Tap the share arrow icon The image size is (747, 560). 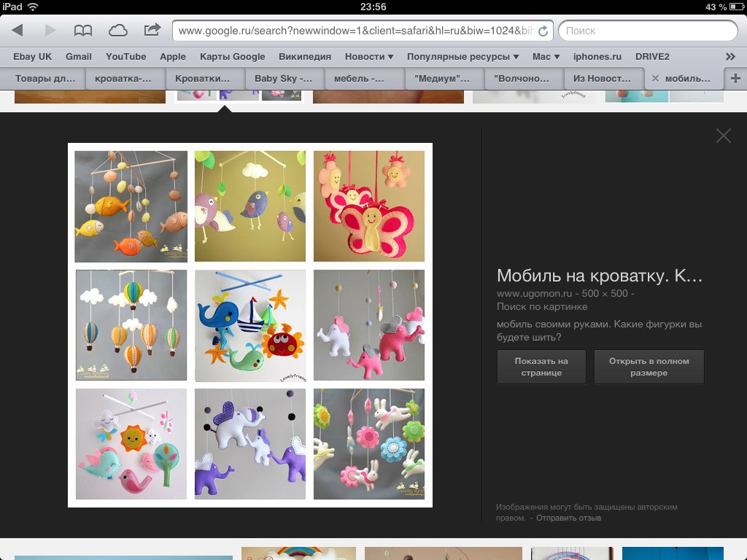pyautogui.click(x=152, y=30)
